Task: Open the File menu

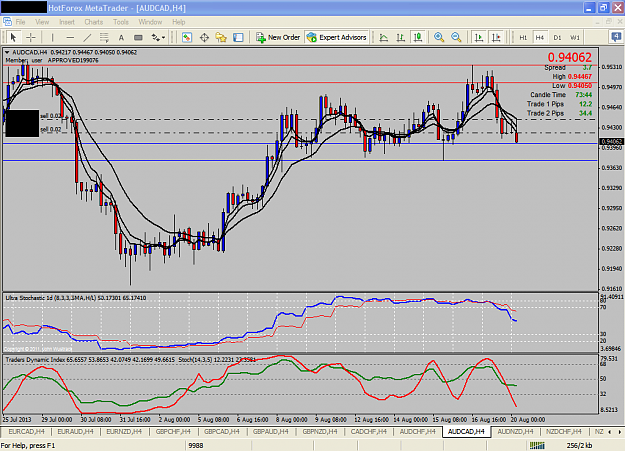Action: [20, 22]
